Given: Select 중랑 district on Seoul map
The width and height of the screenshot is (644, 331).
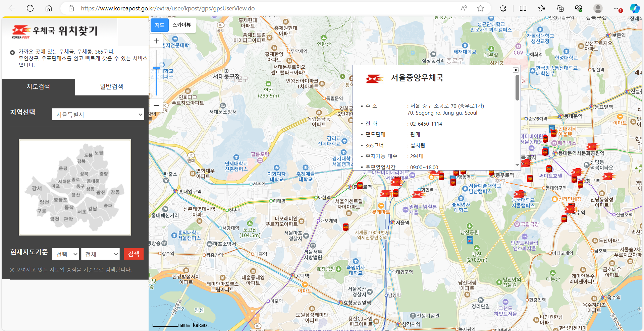Looking at the screenshot, I should 104,174.
